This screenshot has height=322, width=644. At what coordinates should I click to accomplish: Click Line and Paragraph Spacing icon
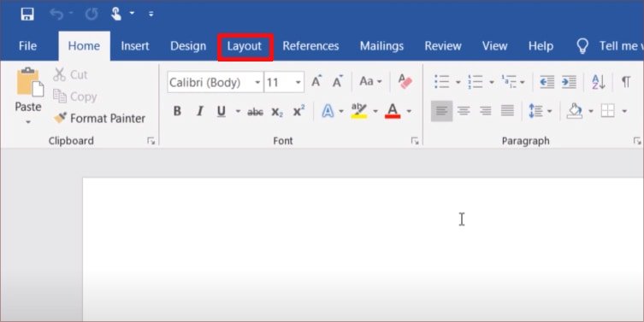pyautogui.click(x=535, y=111)
